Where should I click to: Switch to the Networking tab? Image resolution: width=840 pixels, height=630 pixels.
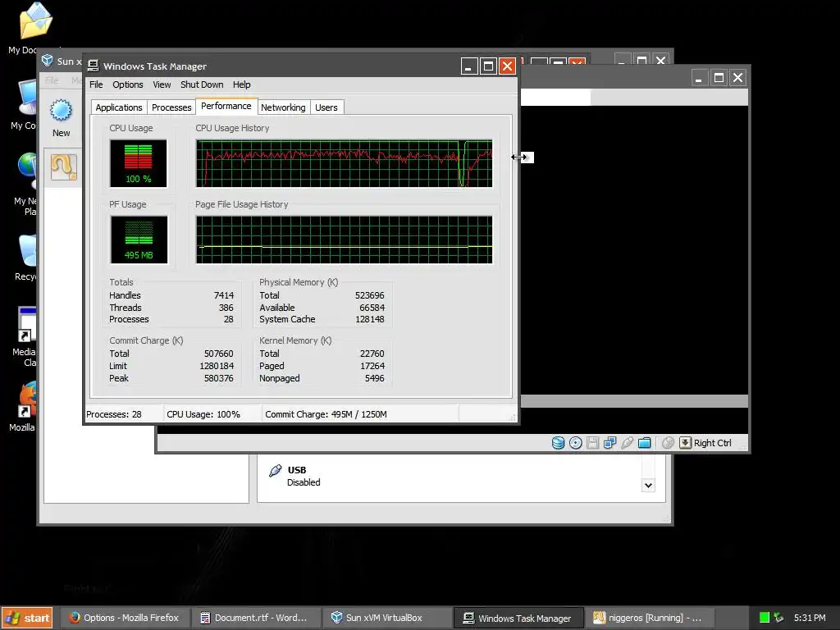coord(283,107)
